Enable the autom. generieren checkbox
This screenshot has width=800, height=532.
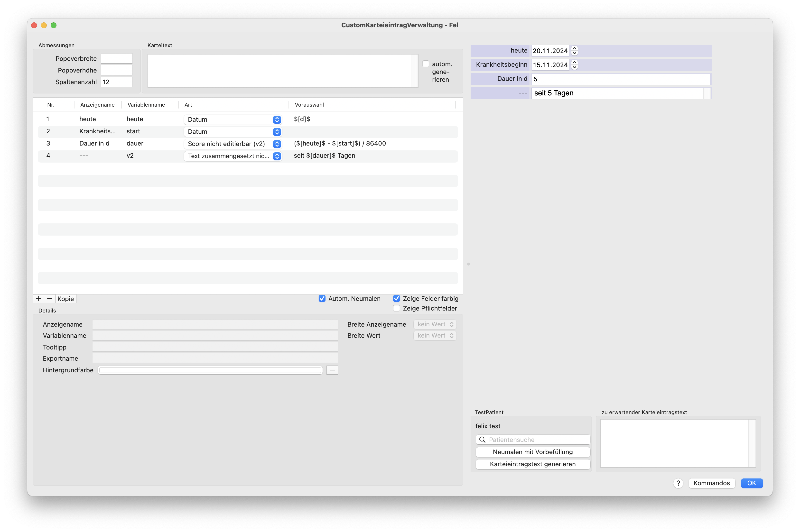click(426, 64)
